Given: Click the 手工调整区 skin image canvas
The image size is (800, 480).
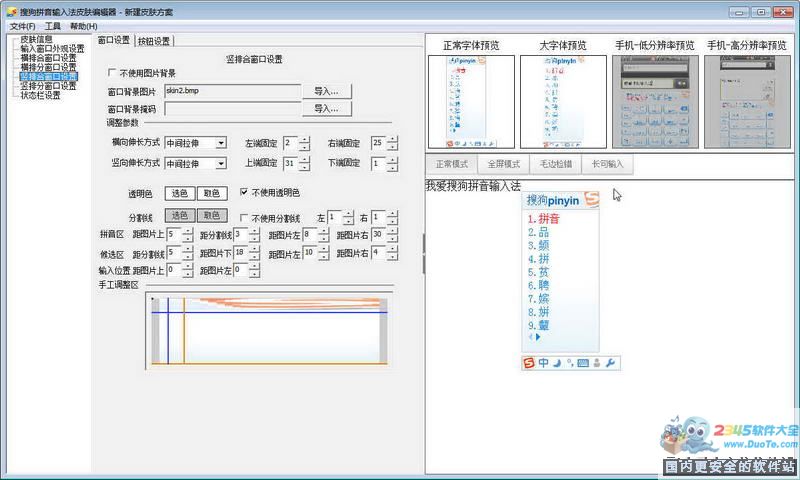Looking at the screenshot, I should click(x=269, y=331).
